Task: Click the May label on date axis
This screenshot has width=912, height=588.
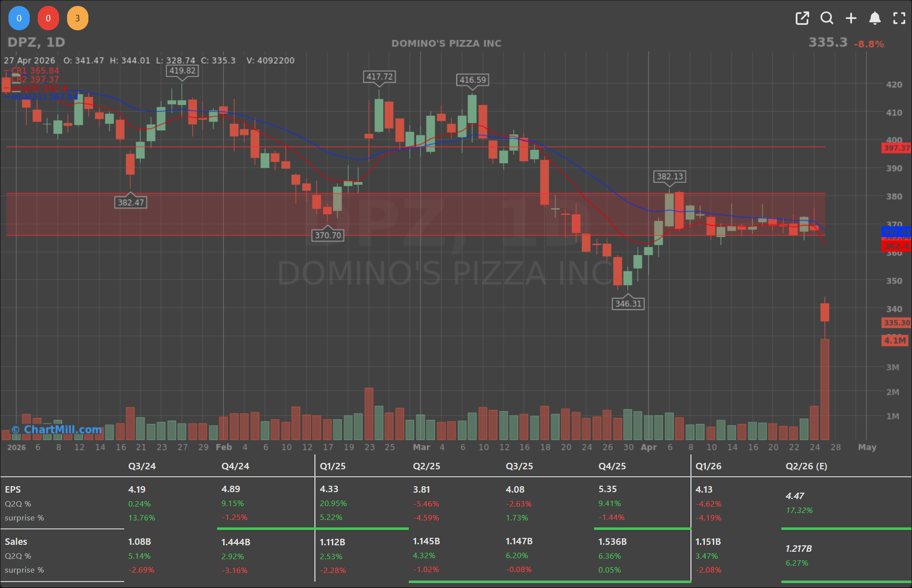Action: (x=867, y=447)
